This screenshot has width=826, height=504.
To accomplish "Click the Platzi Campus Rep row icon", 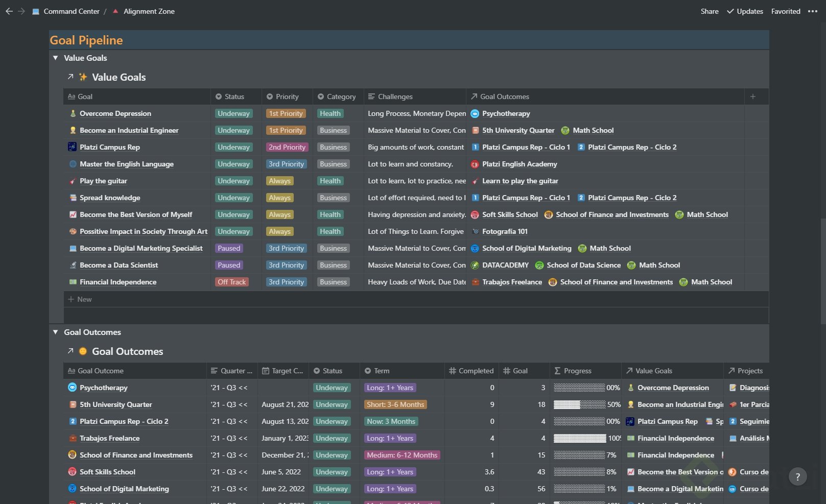I will point(73,147).
